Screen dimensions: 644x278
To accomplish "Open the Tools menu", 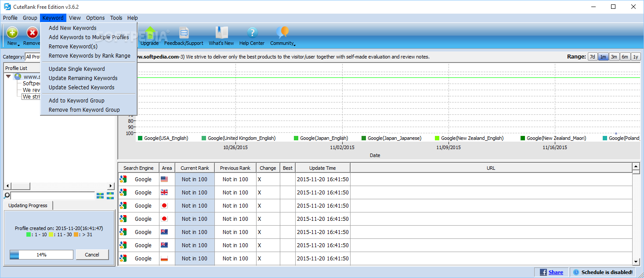I will [116, 18].
